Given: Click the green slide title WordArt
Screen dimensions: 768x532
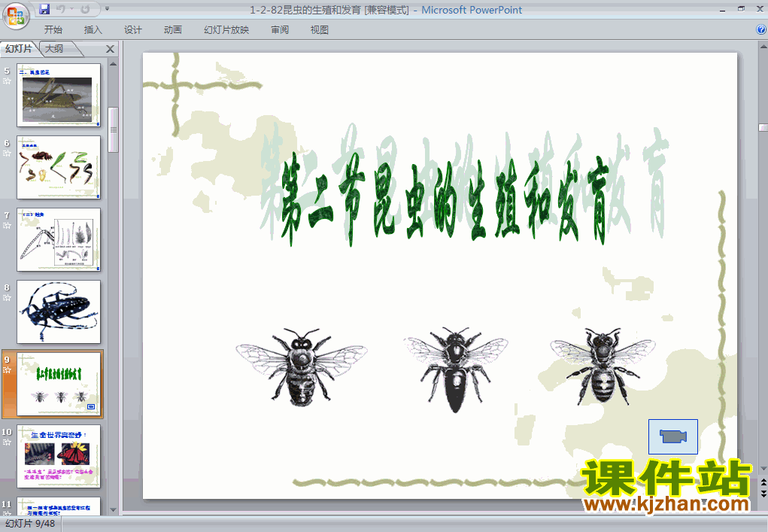Looking at the screenshot, I should click(444, 199).
